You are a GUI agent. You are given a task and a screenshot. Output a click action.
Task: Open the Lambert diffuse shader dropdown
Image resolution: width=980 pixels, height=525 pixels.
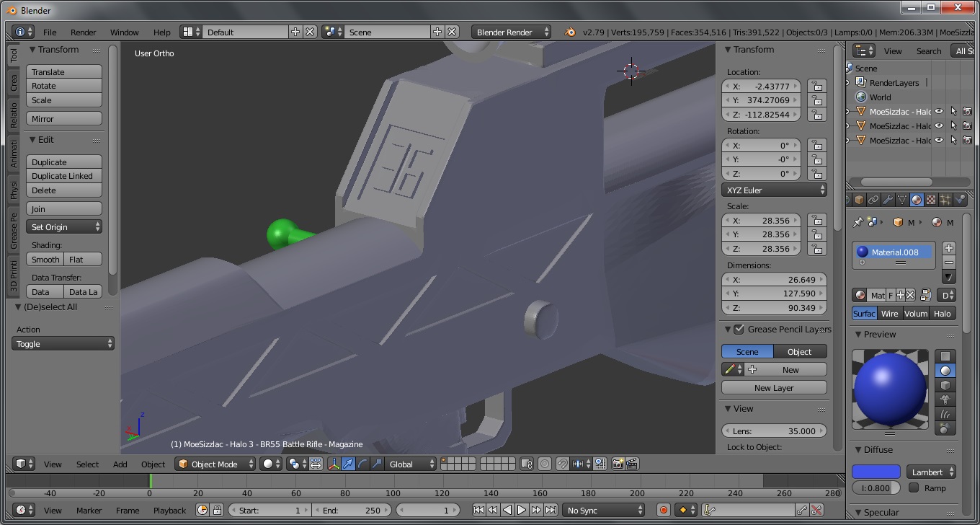(931, 472)
